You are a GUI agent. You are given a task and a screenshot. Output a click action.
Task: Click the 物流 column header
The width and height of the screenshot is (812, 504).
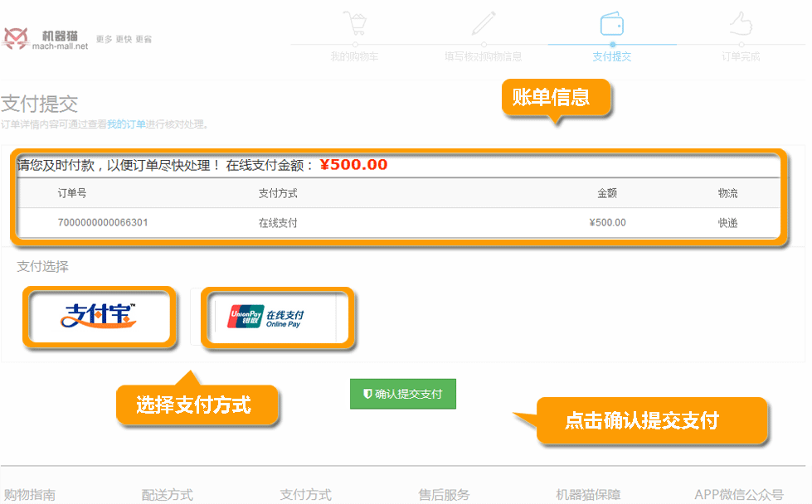click(x=727, y=193)
